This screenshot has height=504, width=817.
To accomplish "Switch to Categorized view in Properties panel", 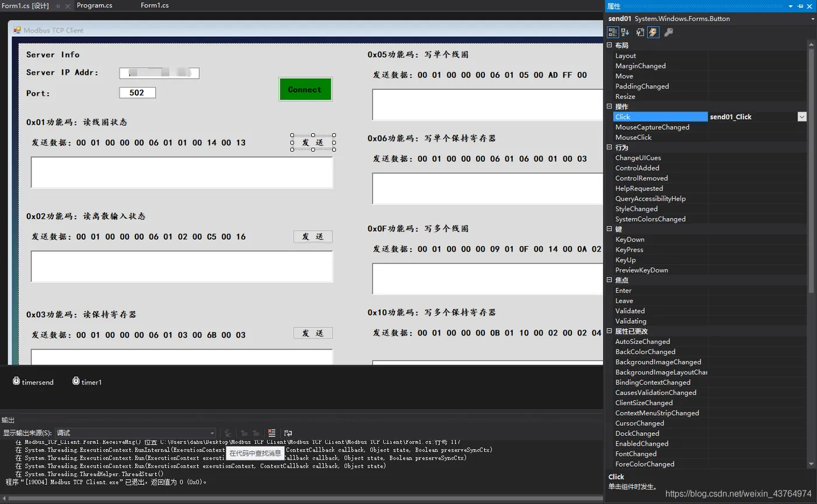I will (x=613, y=33).
